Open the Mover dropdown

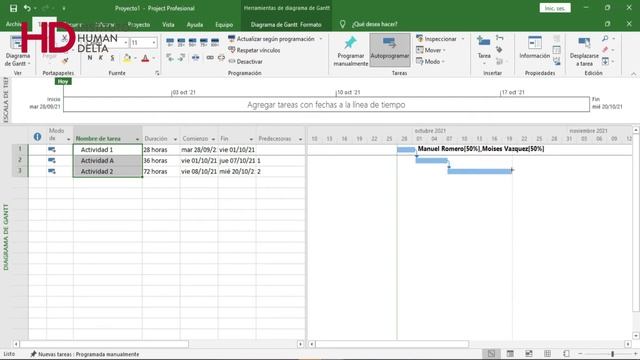coord(444,50)
